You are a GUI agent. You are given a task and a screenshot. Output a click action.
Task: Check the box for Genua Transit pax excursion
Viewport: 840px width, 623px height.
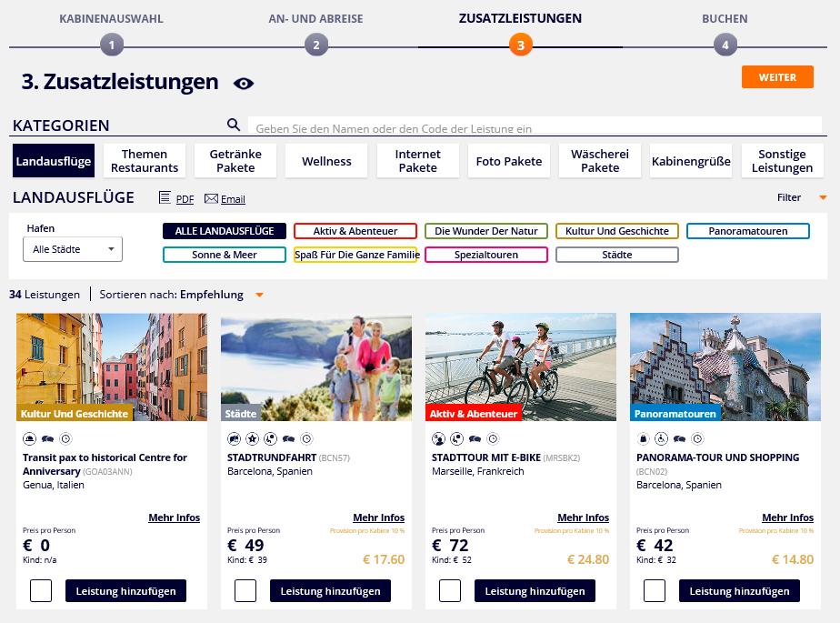41,591
